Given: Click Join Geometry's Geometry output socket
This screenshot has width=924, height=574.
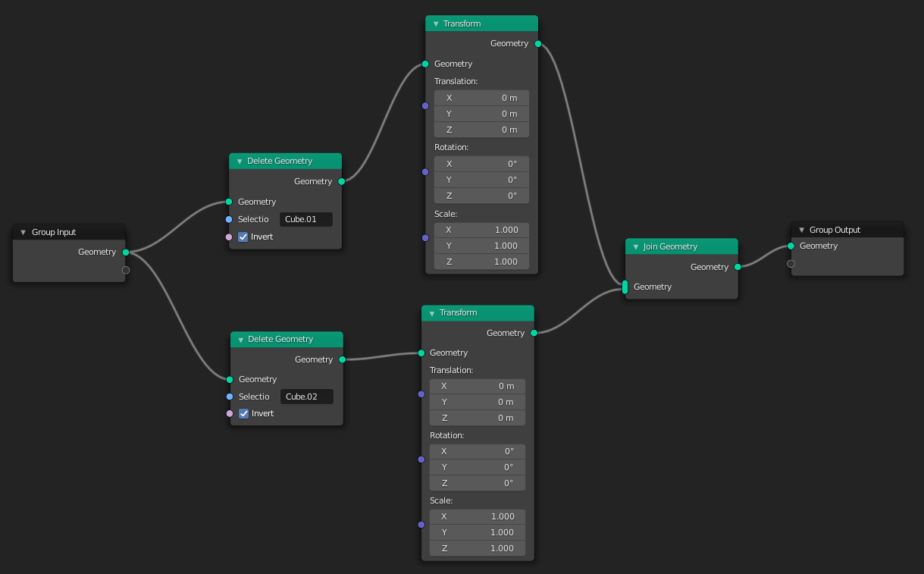Looking at the screenshot, I should pyautogui.click(x=738, y=267).
